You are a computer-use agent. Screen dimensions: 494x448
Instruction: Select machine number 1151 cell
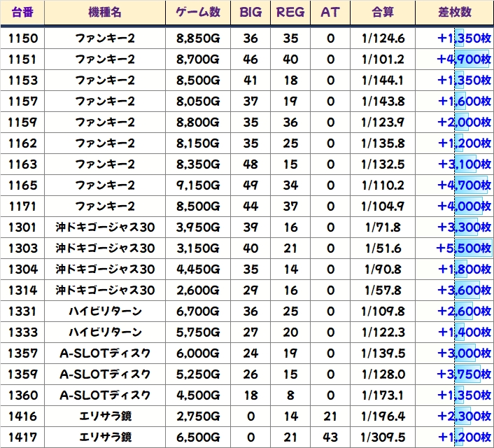click(23, 59)
